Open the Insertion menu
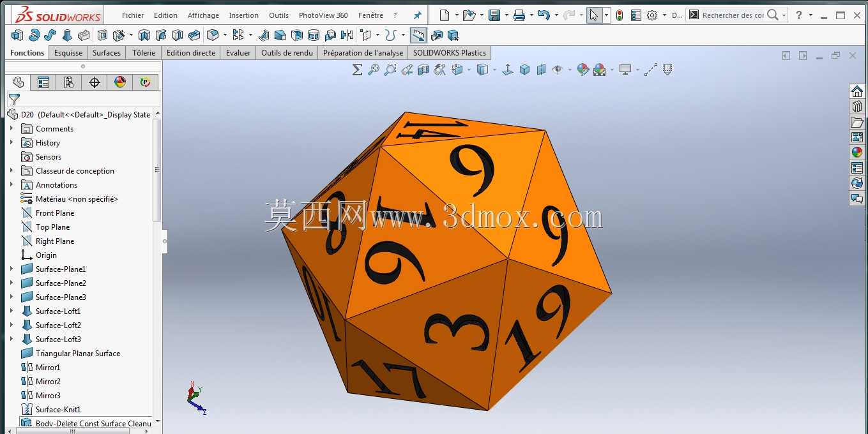The height and width of the screenshot is (434, 868). tap(244, 15)
